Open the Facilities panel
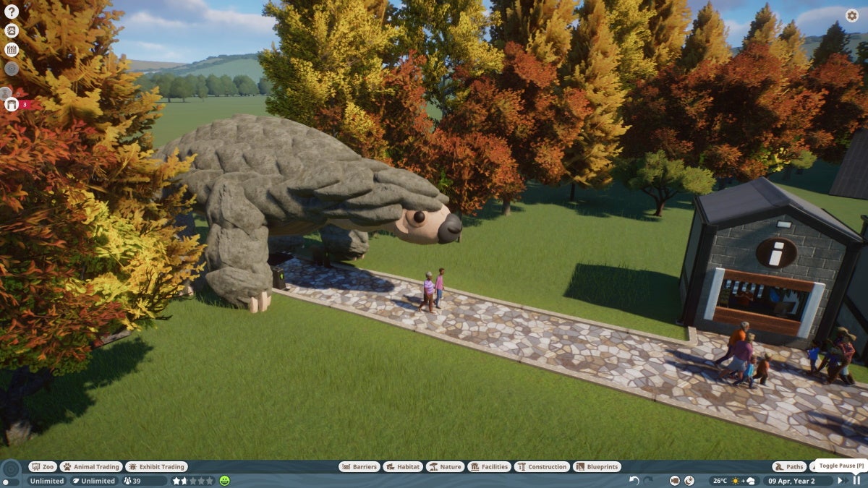The image size is (868, 488). pos(490,466)
